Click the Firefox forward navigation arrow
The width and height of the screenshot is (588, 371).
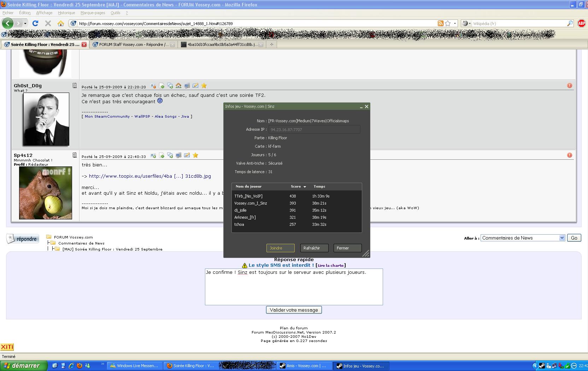tap(18, 23)
